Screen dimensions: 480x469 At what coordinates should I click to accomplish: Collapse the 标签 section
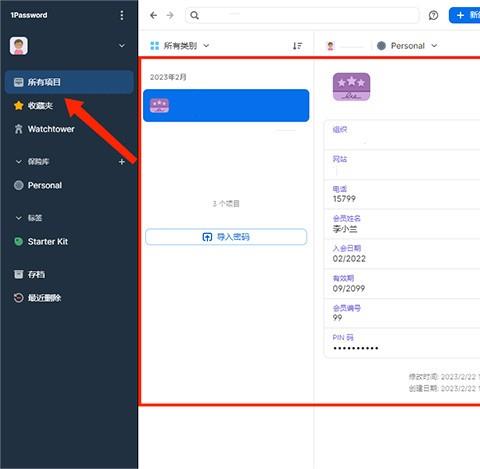19,218
